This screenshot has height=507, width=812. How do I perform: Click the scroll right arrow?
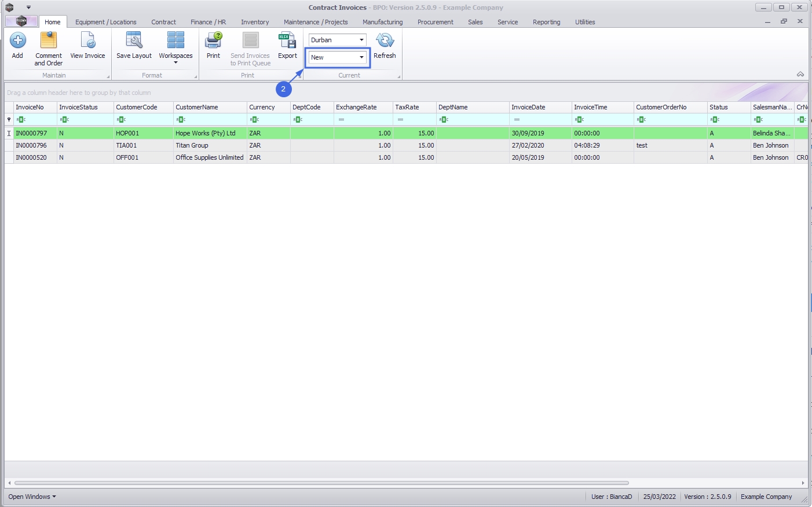pyautogui.click(x=803, y=483)
